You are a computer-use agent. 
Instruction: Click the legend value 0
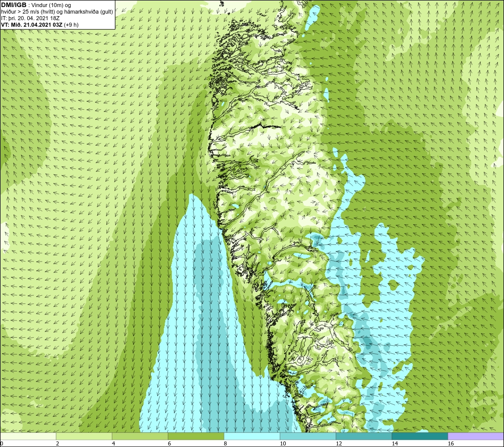tap(2, 443)
